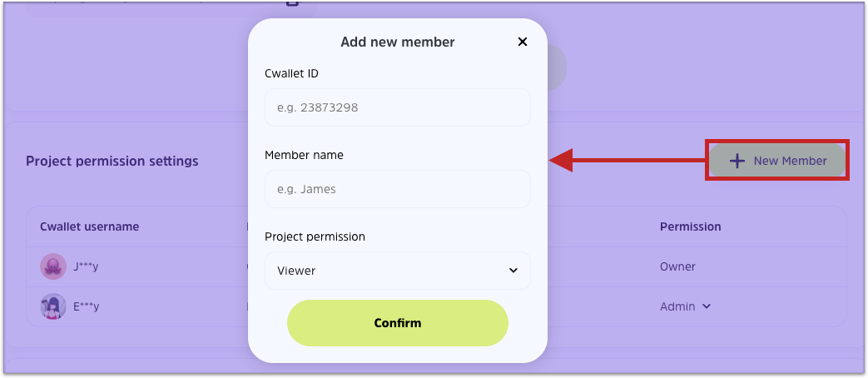The image size is (868, 378).
Task: Select the Cwallet username column header
Action: coord(89,226)
